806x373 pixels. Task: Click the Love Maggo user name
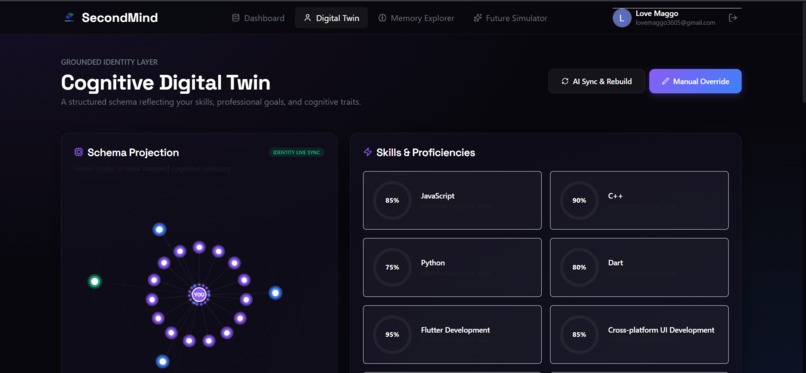[x=656, y=14]
